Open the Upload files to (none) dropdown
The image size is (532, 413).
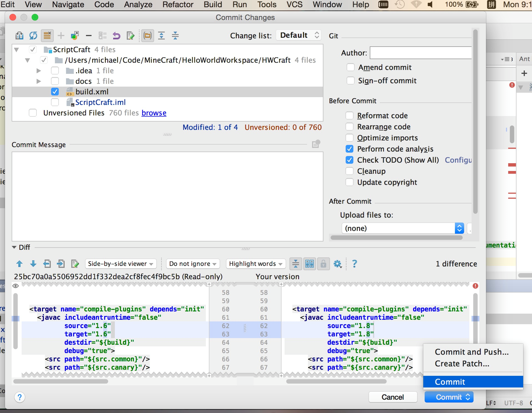pos(403,228)
